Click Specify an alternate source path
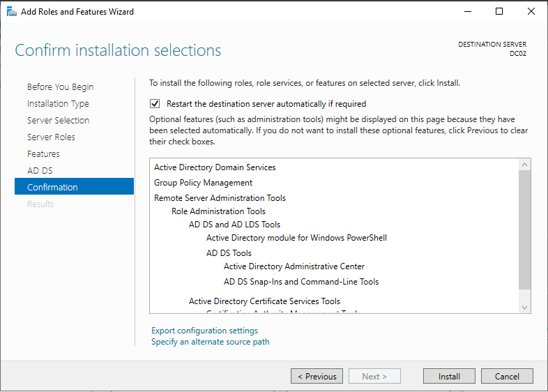Viewport: 548px width, 392px height. (x=211, y=342)
